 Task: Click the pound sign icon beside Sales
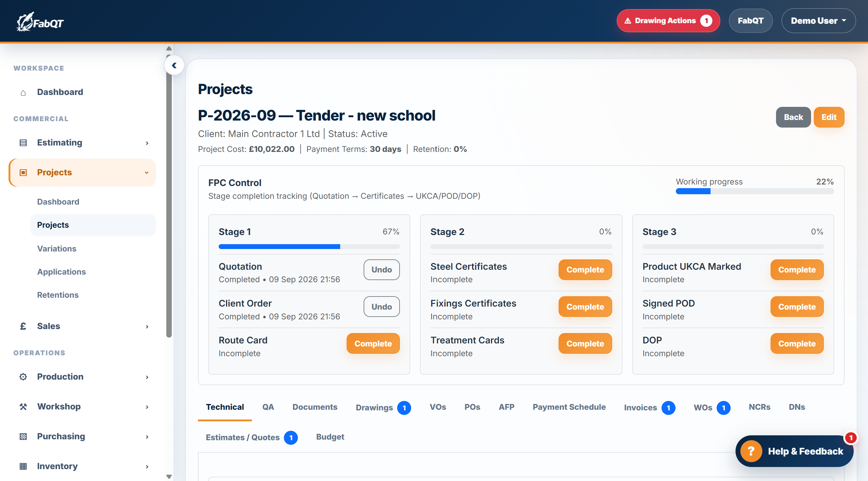pos(23,326)
